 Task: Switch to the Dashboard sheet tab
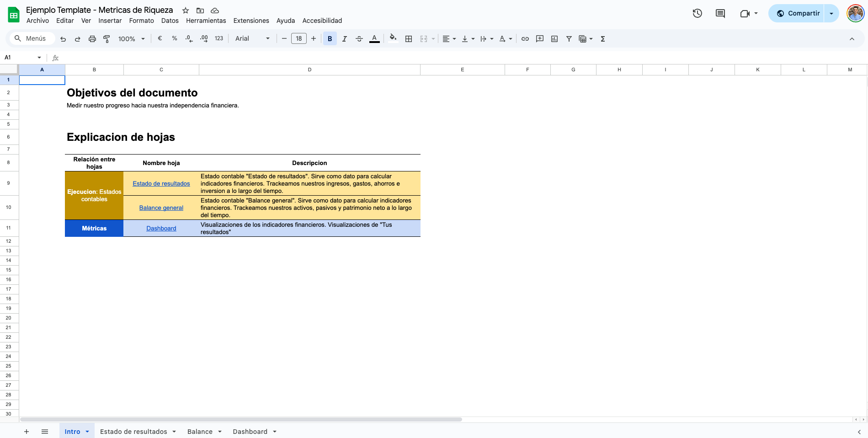point(250,432)
